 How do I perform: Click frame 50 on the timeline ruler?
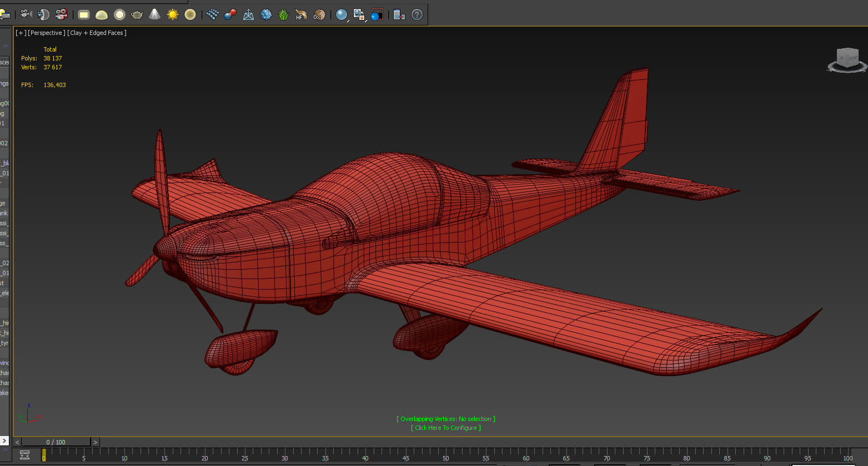tap(445, 458)
